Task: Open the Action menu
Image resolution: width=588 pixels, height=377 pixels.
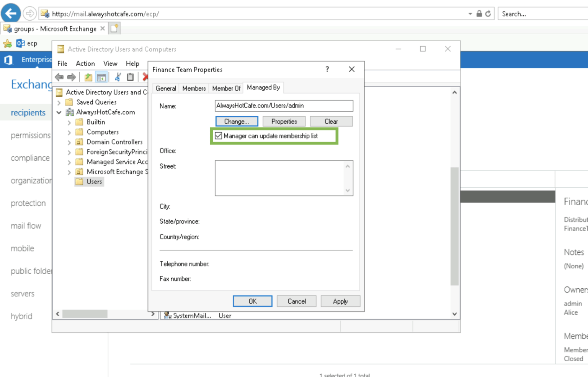Action: coord(85,63)
